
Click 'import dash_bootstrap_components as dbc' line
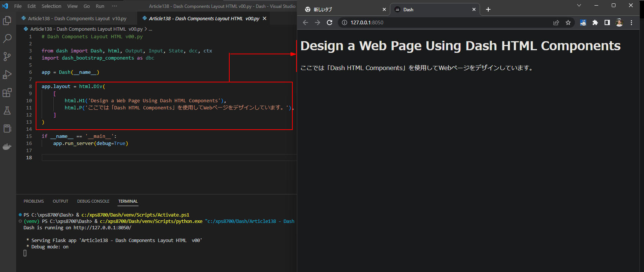pyautogui.click(x=98, y=58)
